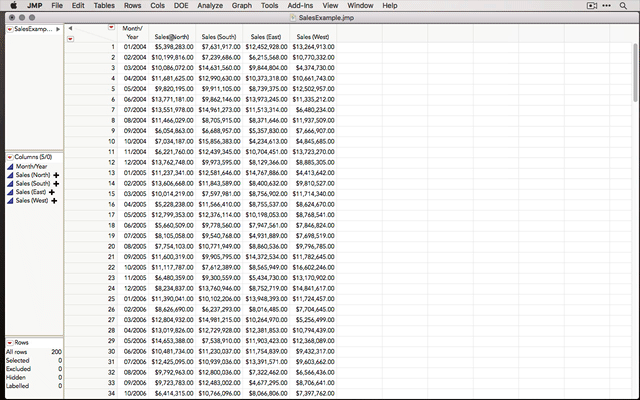The width and height of the screenshot is (640, 400).
Task: Open the Add-Ins menu
Action: tap(300, 6)
